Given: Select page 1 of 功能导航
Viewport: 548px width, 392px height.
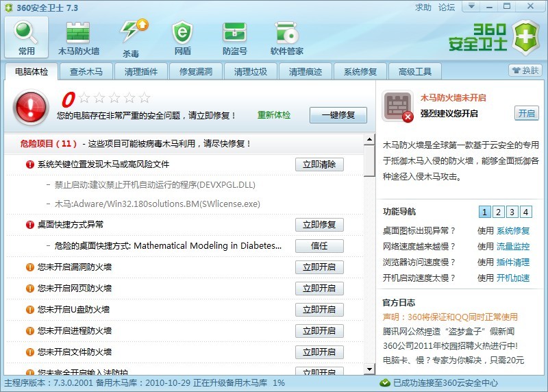Looking at the screenshot, I should point(484,212).
